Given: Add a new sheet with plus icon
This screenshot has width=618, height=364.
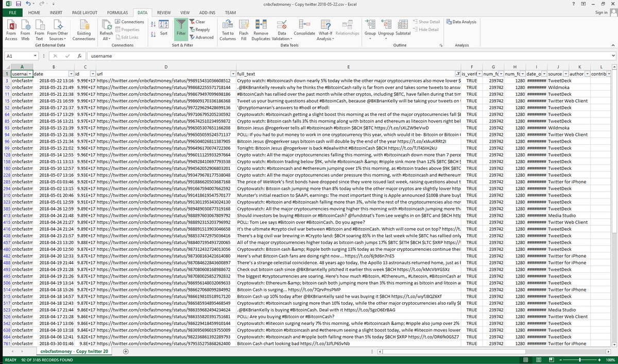Looking at the screenshot, I should [126, 351].
